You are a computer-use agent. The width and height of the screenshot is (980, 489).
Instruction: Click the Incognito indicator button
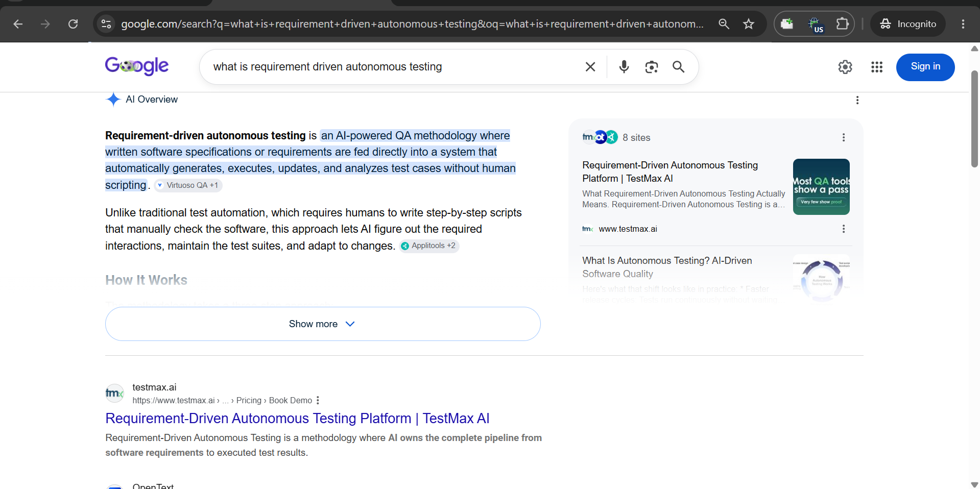(x=908, y=24)
